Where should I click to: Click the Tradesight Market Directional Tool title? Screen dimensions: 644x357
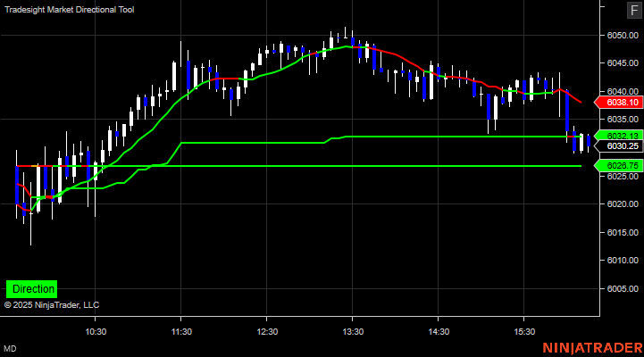point(70,10)
